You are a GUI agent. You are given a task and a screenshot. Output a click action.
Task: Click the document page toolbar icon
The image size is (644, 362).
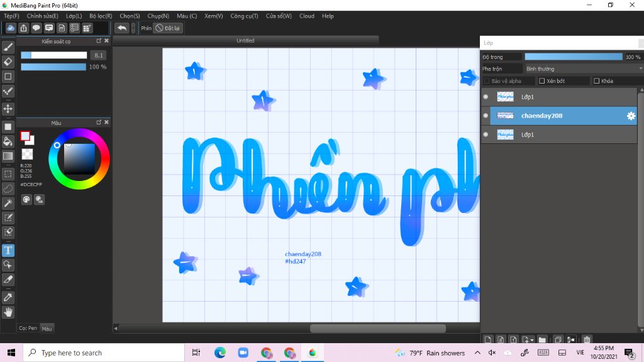point(62,28)
